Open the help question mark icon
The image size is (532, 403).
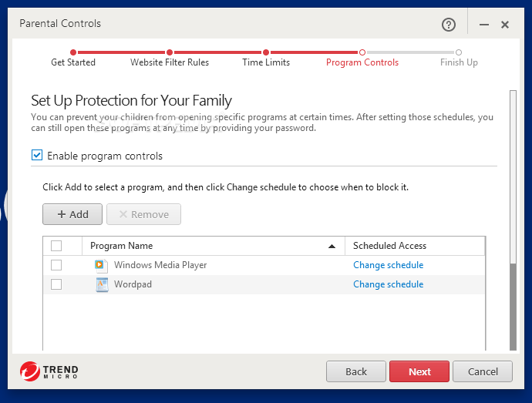point(449,25)
